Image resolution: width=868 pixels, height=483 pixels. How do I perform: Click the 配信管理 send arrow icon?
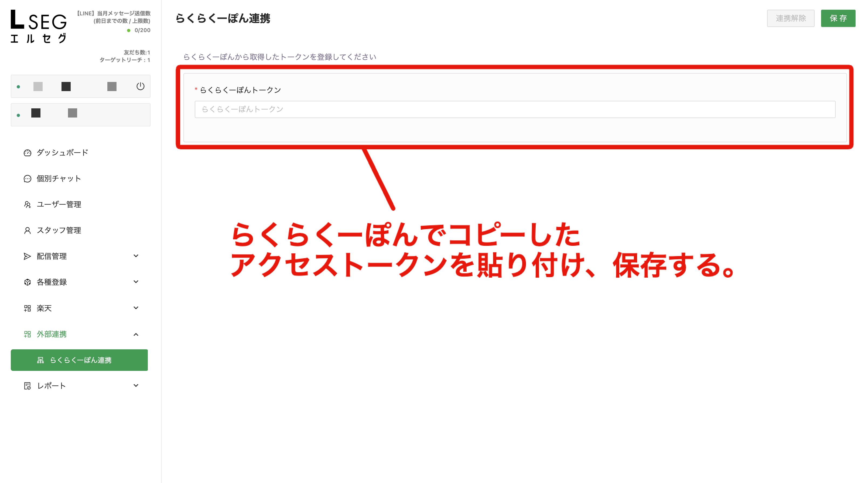[27, 257]
